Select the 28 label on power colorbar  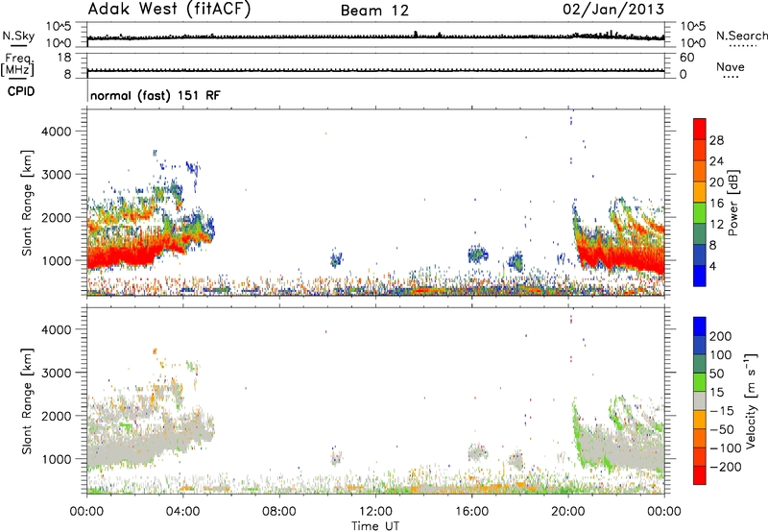click(716, 140)
